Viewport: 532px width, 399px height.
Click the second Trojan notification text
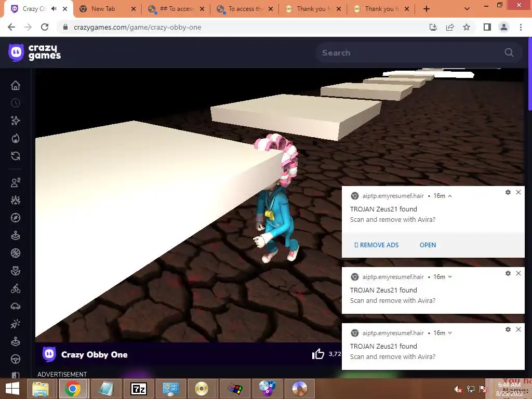pos(393,295)
